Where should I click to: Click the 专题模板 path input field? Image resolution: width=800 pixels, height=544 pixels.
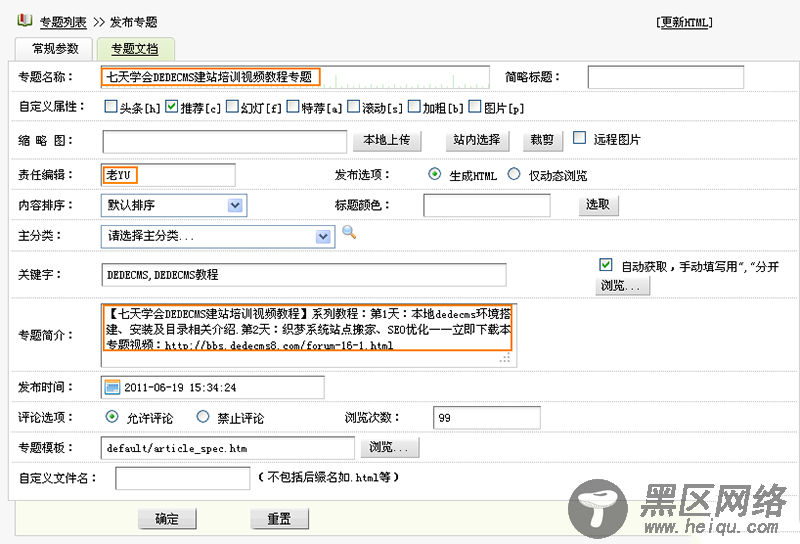pyautogui.click(x=228, y=448)
